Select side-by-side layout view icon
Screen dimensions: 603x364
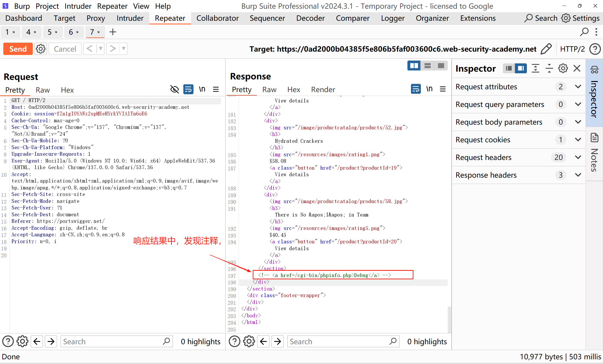tap(414, 66)
